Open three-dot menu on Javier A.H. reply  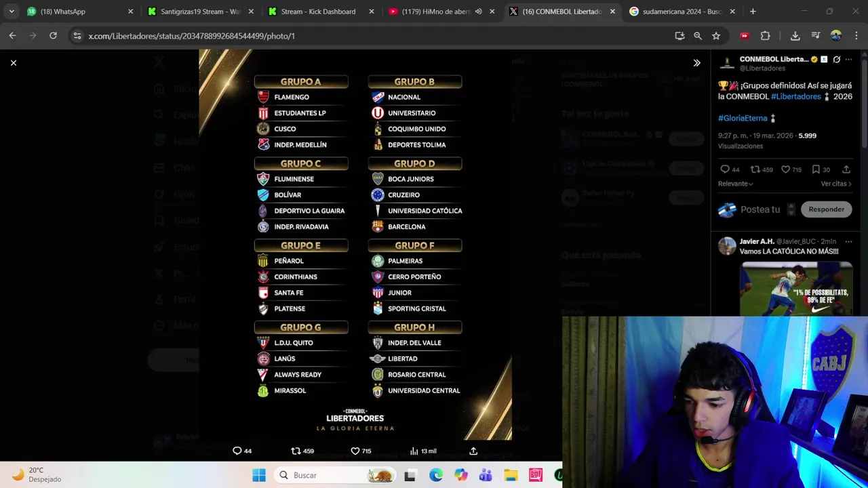click(x=848, y=241)
